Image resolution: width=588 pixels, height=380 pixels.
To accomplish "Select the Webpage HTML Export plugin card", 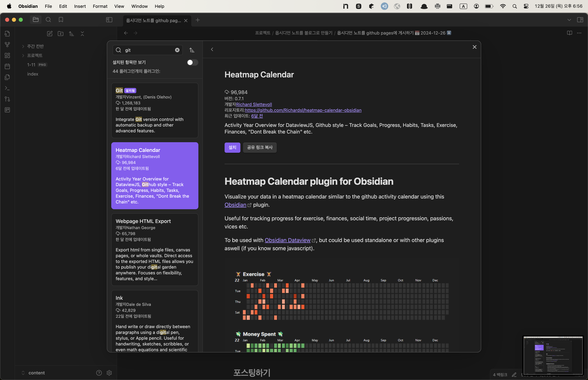I will (x=155, y=250).
